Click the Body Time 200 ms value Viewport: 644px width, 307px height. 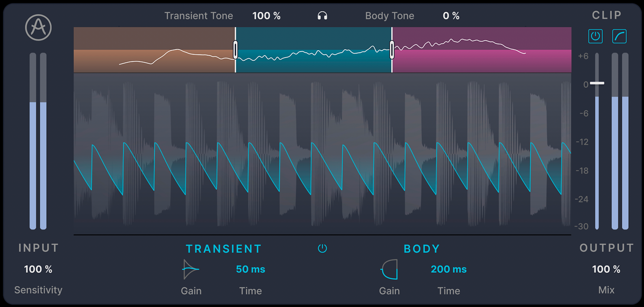click(x=449, y=269)
